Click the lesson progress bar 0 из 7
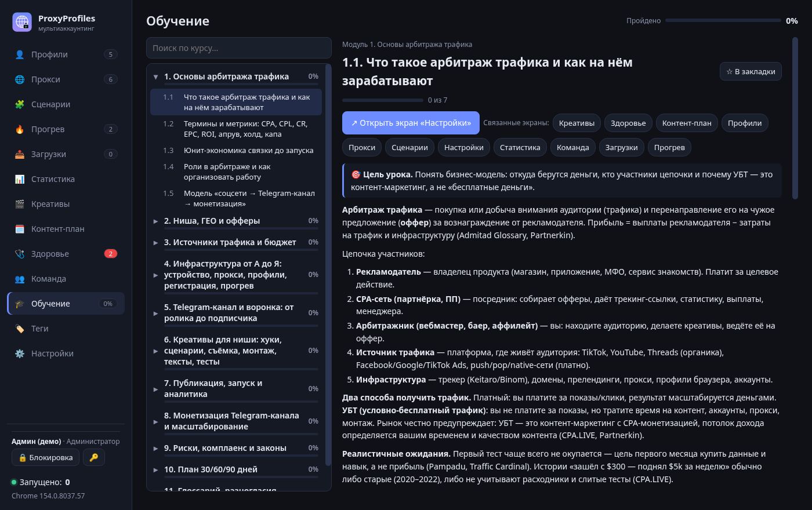The image size is (812, 510). [383, 100]
